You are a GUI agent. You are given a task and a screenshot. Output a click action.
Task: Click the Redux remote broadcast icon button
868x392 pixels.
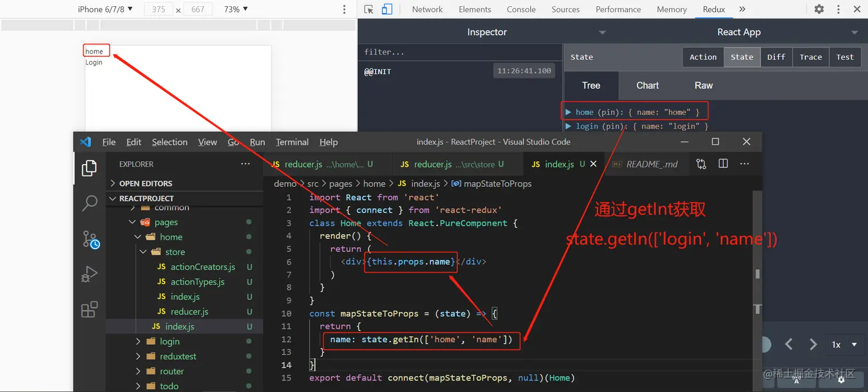pyautogui.click(x=797, y=379)
